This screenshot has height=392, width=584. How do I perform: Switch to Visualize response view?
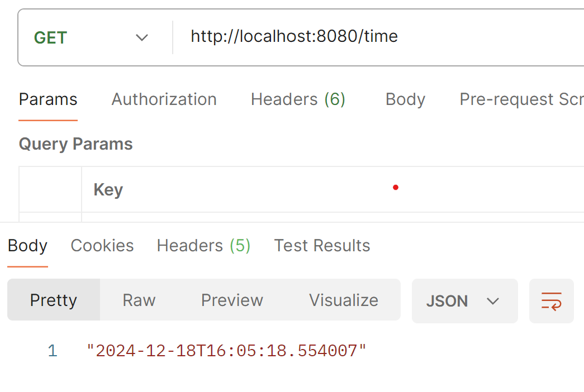pyautogui.click(x=343, y=300)
